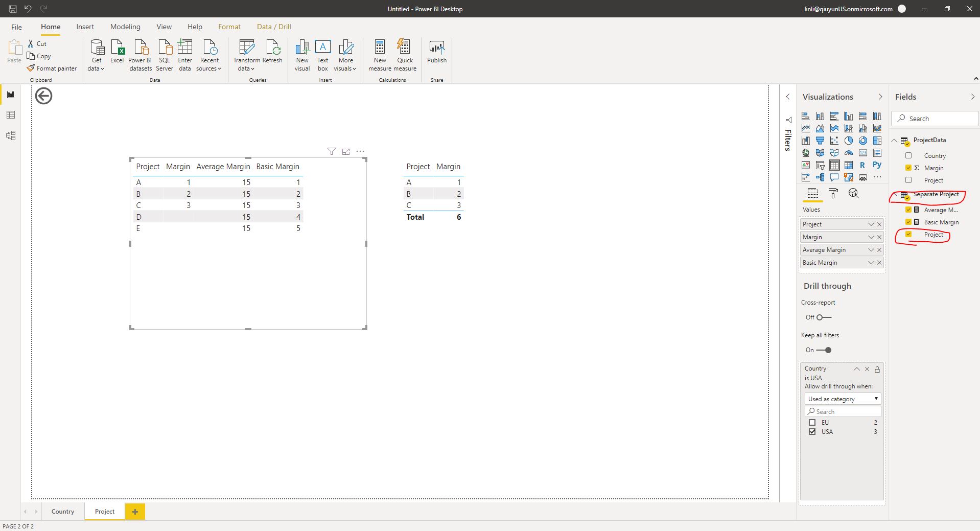Insert a Text box
The height and width of the screenshot is (531, 980).
point(323,55)
